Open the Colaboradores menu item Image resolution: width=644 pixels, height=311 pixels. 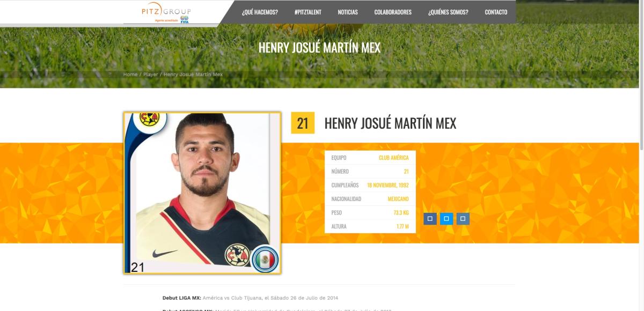tap(393, 12)
